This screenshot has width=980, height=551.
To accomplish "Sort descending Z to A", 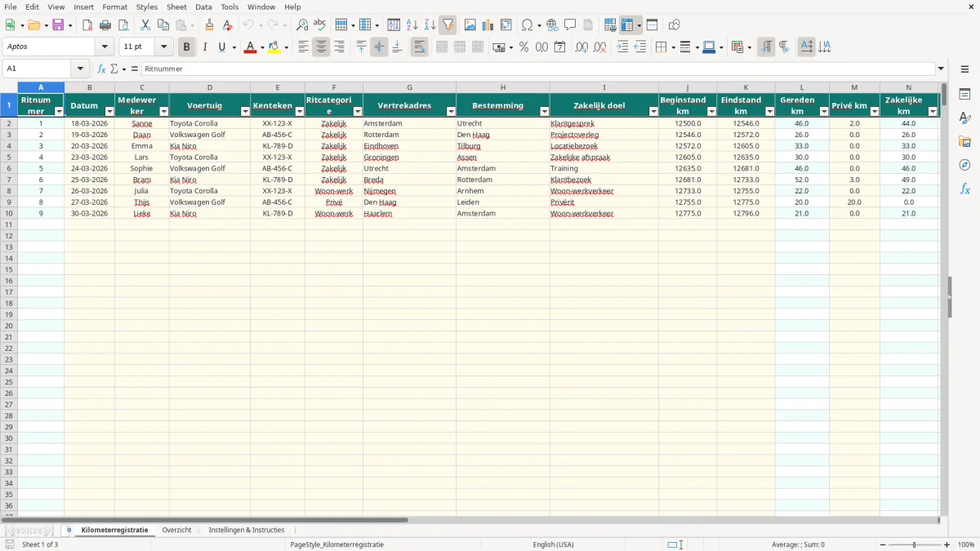I will click(430, 25).
